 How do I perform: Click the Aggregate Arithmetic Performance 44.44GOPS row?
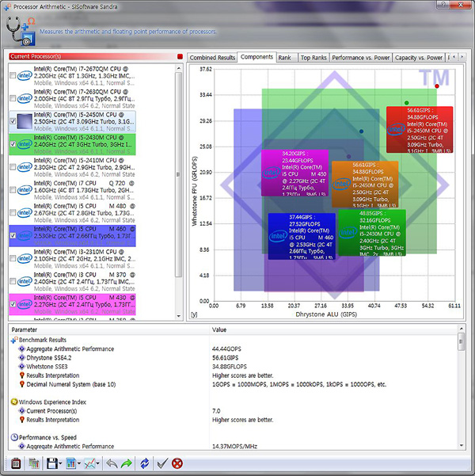233,348
